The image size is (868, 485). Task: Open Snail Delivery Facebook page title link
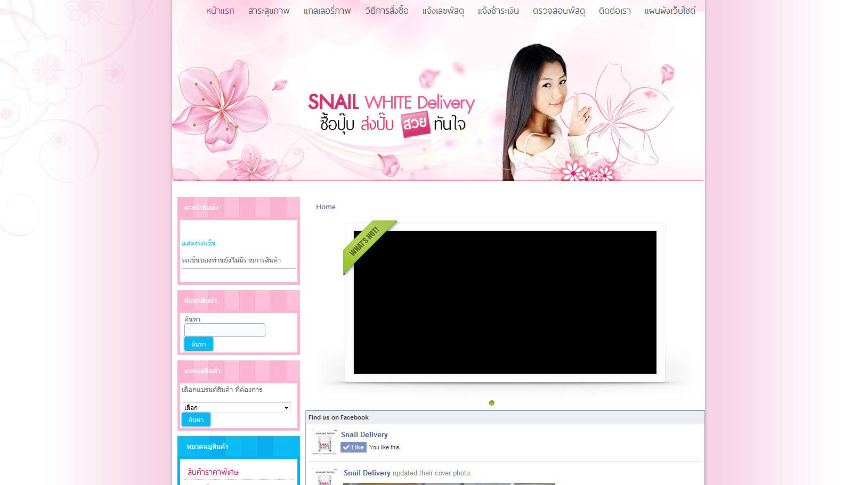point(364,434)
